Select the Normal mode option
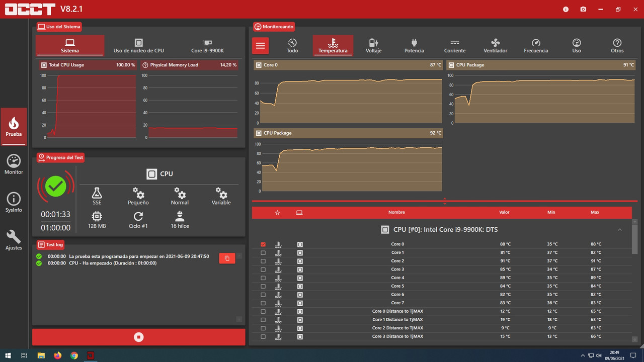Screen dimensions: 644x362 click(x=180, y=197)
